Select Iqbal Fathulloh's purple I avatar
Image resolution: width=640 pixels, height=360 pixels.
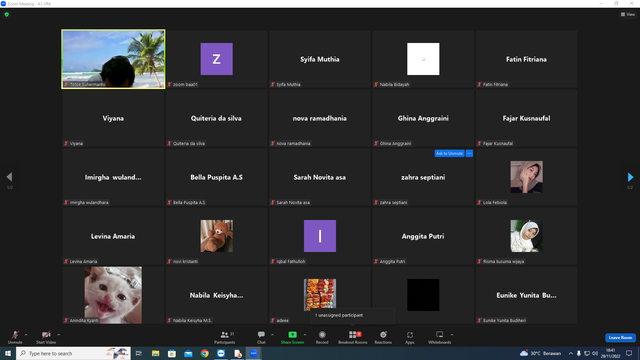(x=320, y=236)
